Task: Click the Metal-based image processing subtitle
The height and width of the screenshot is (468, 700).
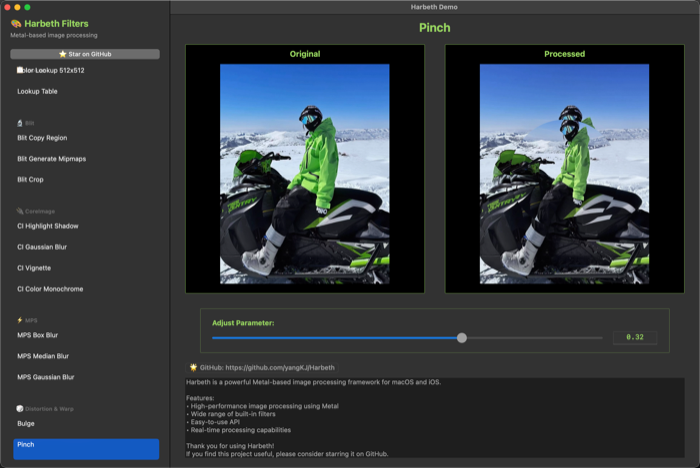Action: (x=54, y=35)
